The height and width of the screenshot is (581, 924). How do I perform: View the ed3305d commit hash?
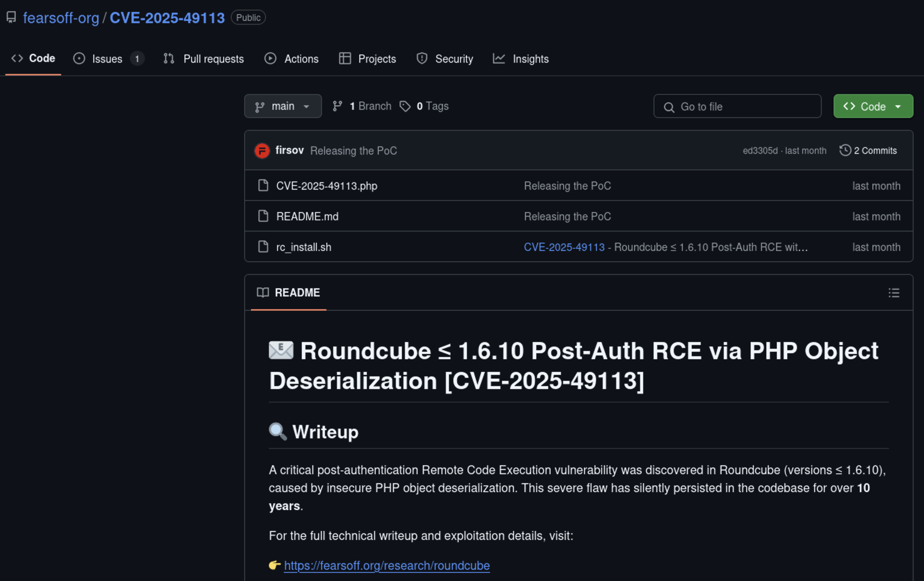coord(760,150)
